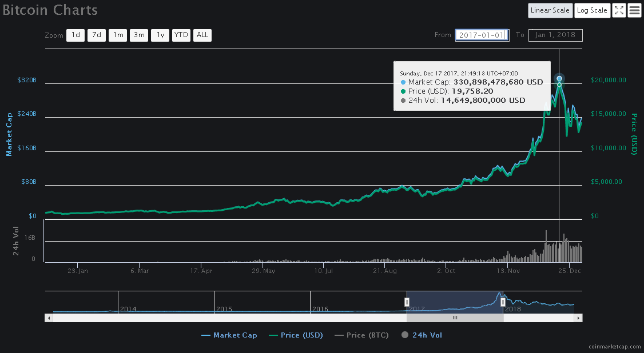This screenshot has height=353, width=644.
Task: Click the 10. Jul date axis label
Action: coord(324,271)
